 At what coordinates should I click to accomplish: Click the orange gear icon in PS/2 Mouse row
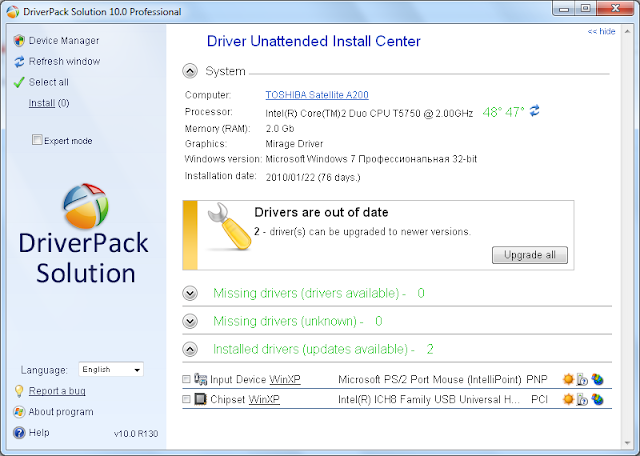(x=568, y=379)
